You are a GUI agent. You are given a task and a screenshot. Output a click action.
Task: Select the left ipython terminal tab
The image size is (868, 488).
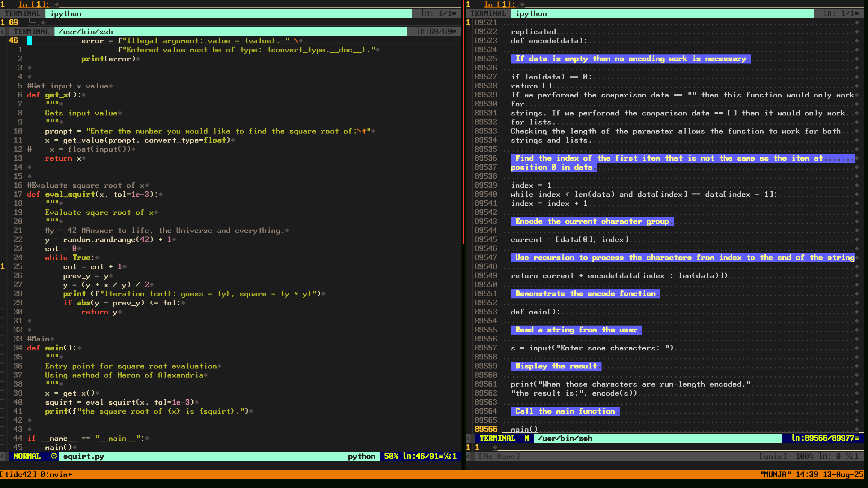[x=66, y=14]
